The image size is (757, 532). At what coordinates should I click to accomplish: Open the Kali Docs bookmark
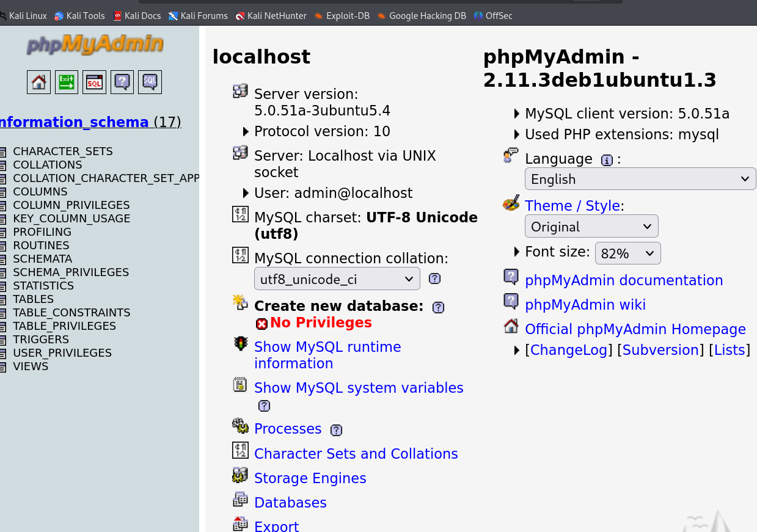click(x=137, y=16)
